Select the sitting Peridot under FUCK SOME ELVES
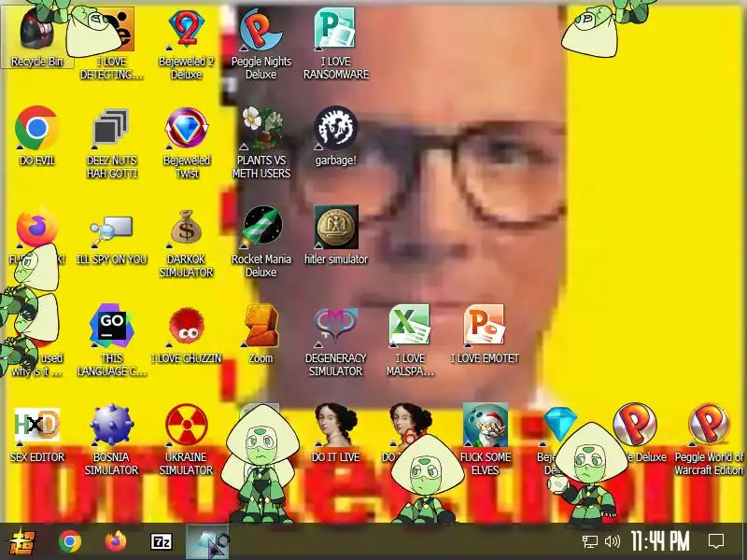The image size is (747, 560). click(427, 481)
